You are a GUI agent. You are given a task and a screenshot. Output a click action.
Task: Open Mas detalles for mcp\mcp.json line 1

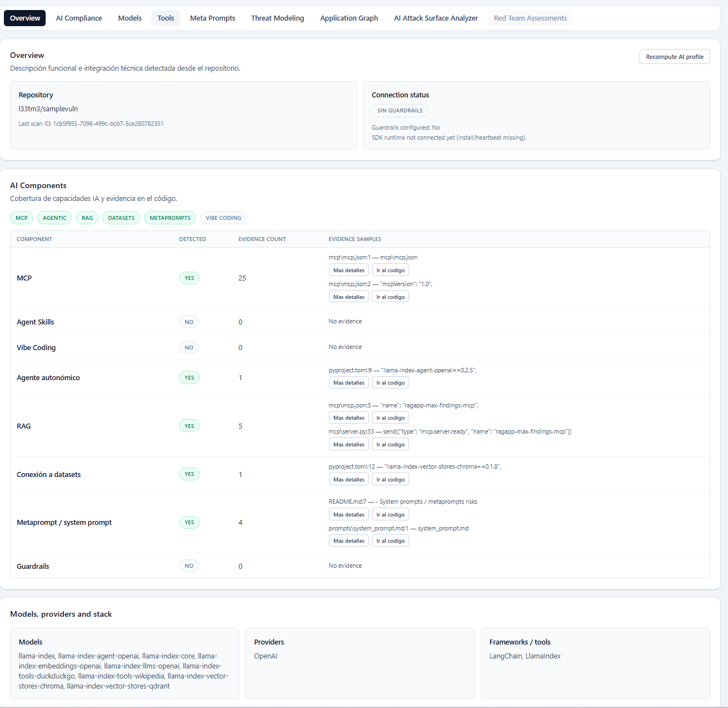(348, 270)
